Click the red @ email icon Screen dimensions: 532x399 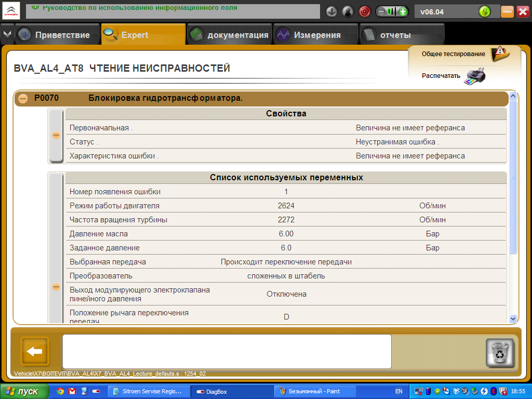pyautogui.click(x=365, y=11)
